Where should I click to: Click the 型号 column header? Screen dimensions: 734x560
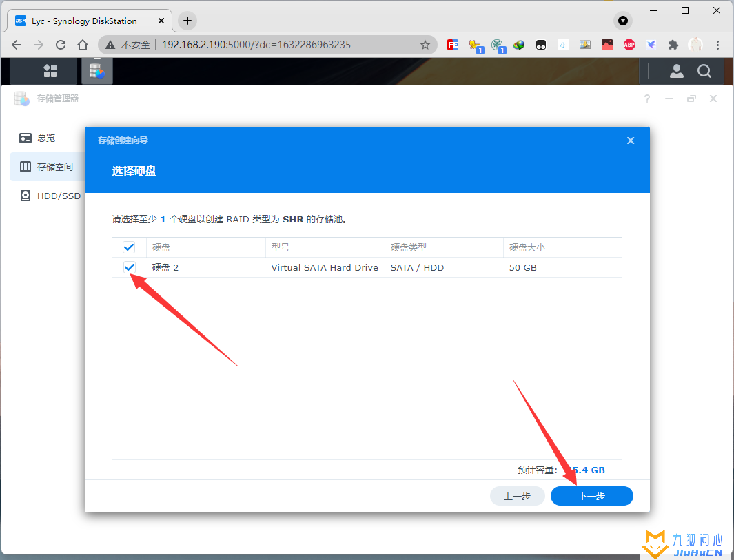[x=325, y=247]
